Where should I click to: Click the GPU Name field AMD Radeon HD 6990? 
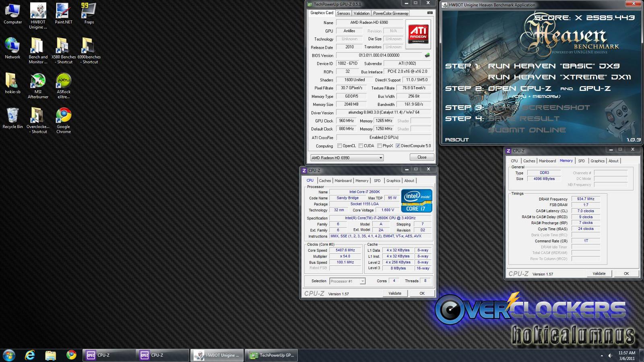(x=369, y=23)
